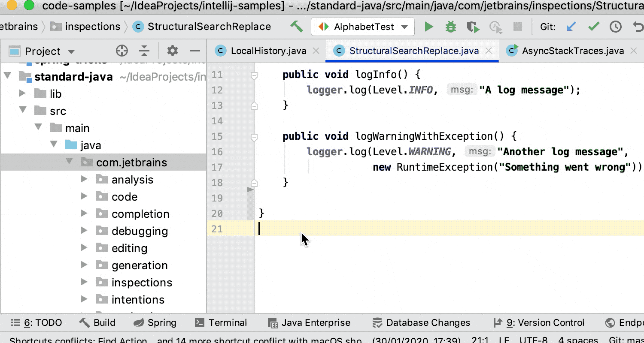Screen dimensions: 644x343
Task: Select the completion package in the tree
Action: 140,214
